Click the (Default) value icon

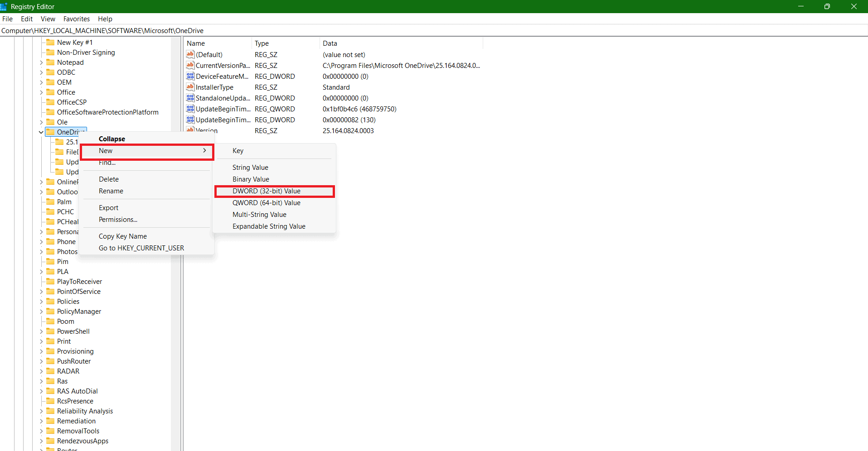190,55
